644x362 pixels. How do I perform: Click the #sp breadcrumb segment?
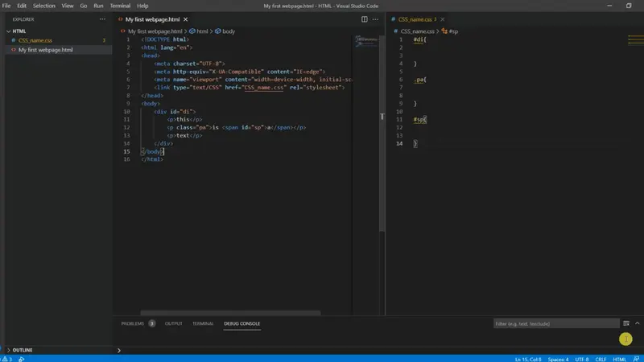pos(453,31)
